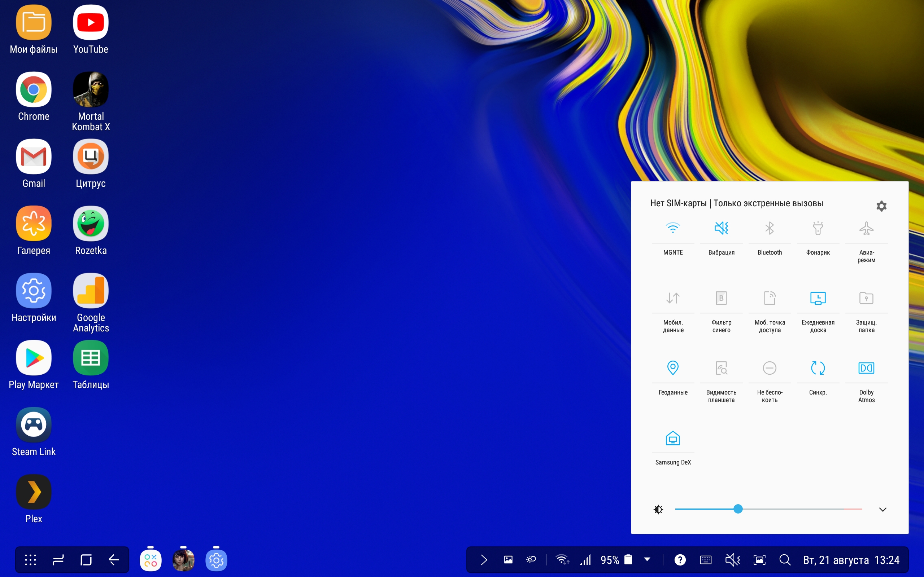
Task: Take a screenshot via taskbar capture icon
Action: point(759,560)
